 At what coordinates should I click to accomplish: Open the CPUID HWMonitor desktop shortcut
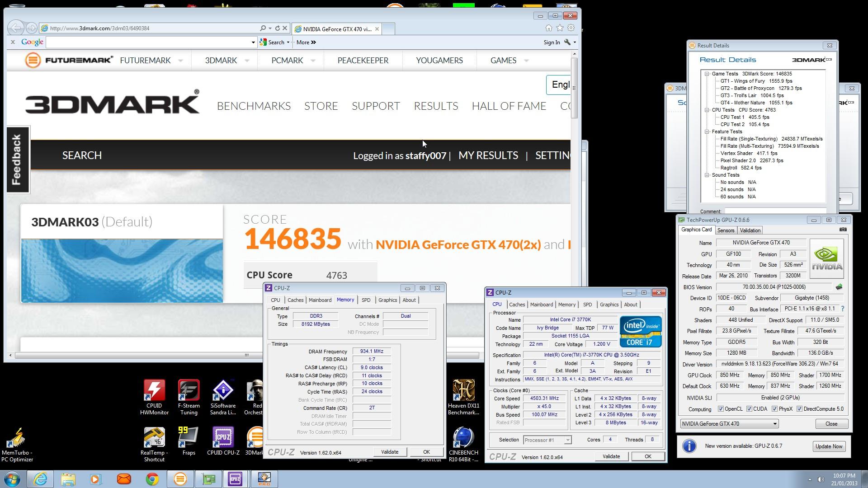coord(154,397)
